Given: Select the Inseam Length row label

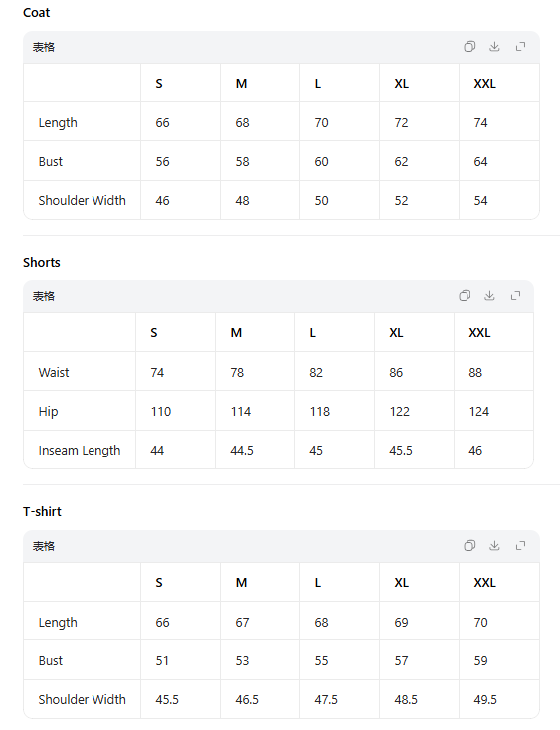Looking at the screenshot, I should (x=80, y=451).
